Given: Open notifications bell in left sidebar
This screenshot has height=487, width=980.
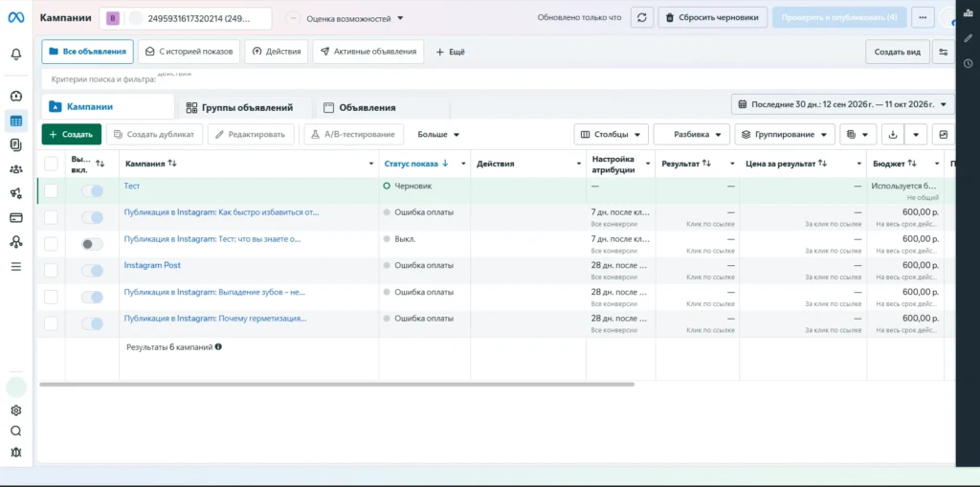Looking at the screenshot, I should tap(16, 55).
